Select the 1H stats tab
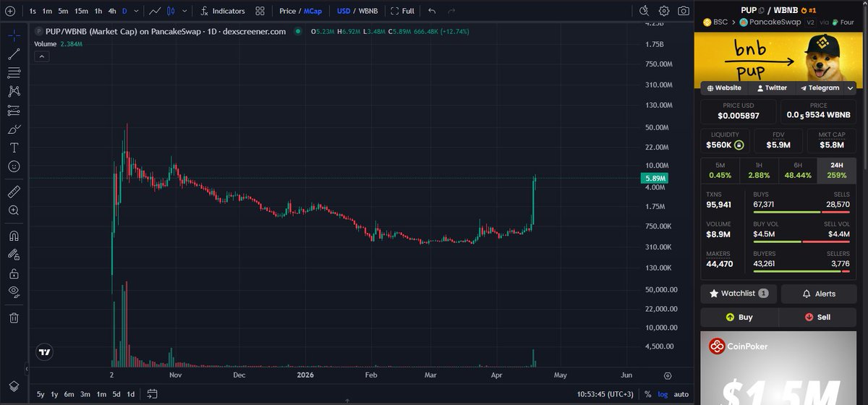Image resolution: width=868 pixels, height=405 pixels. (759, 169)
